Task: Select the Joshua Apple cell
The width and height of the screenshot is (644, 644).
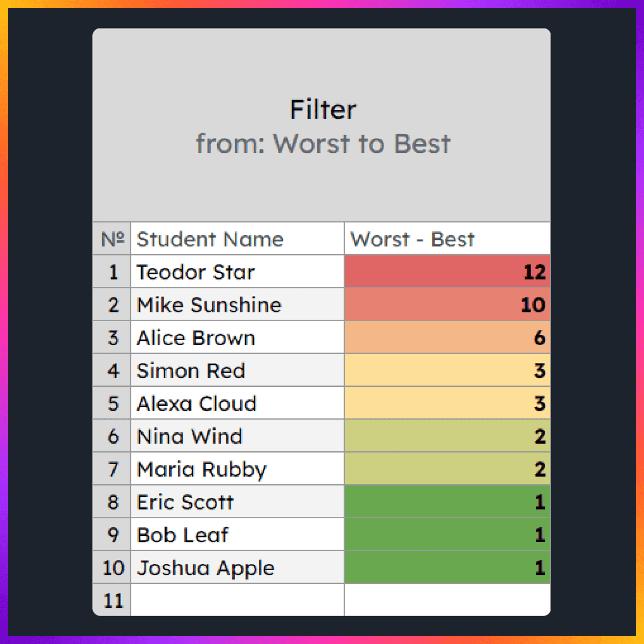Action: tap(237, 568)
